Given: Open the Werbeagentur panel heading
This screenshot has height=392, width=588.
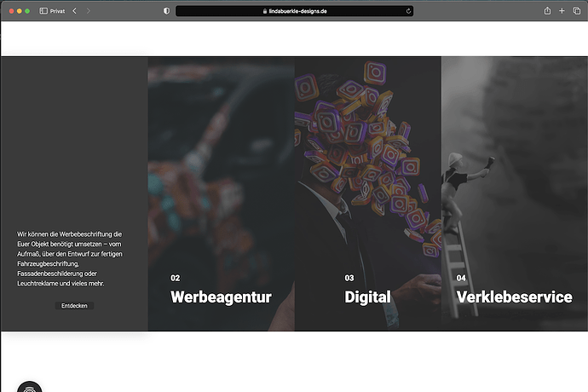Looking at the screenshot, I should pos(221,297).
